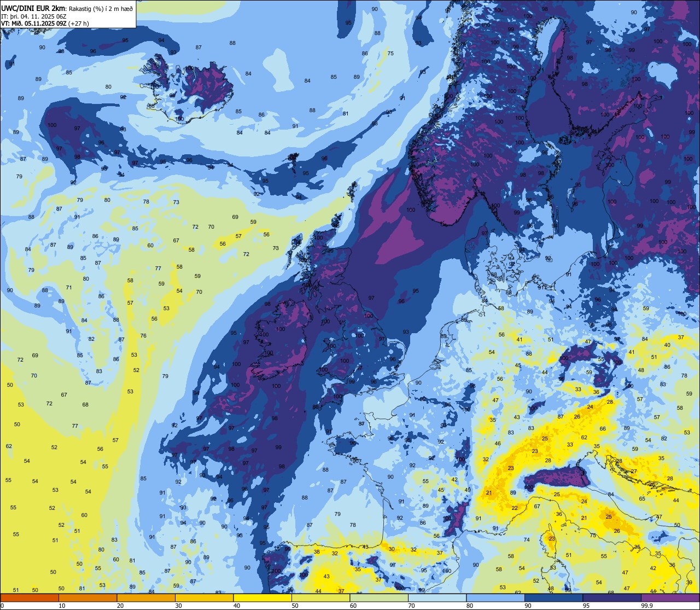Click the humidity value '76' on the Atlantic

pos(143,336)
